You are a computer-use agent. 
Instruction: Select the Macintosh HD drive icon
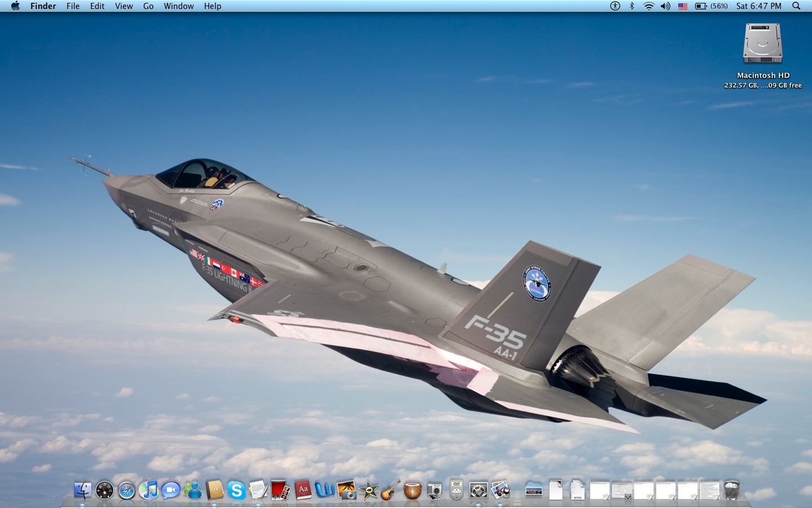[763, 43]
